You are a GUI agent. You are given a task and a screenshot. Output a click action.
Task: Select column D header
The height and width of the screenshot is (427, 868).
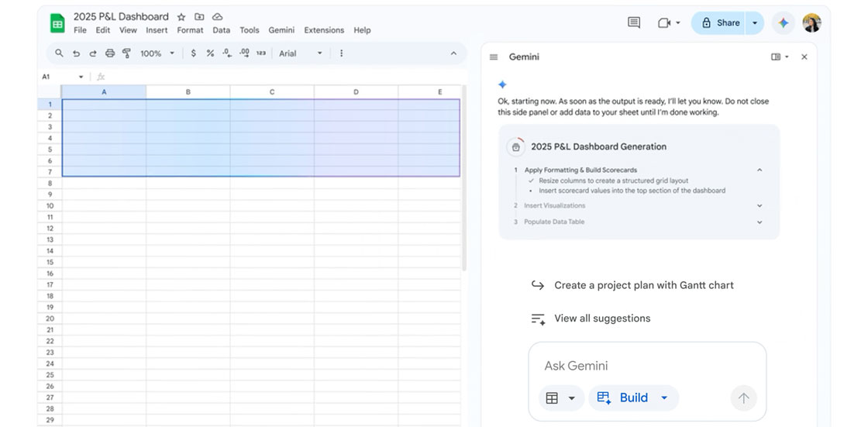click(x=356, y=92)
